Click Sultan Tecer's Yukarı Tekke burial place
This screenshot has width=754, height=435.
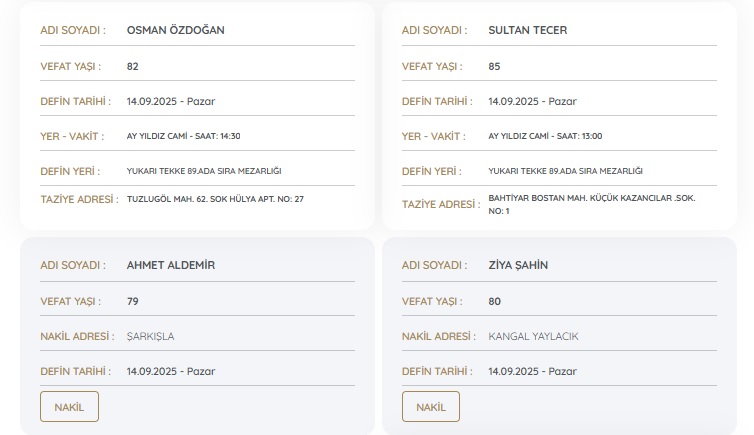point(565,171)
